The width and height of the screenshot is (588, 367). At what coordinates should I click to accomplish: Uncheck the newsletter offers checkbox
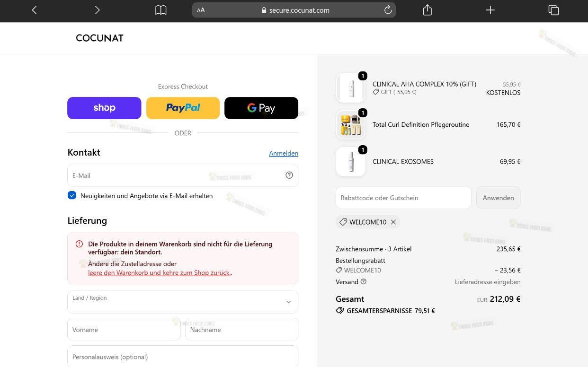(x=72, y=195)
